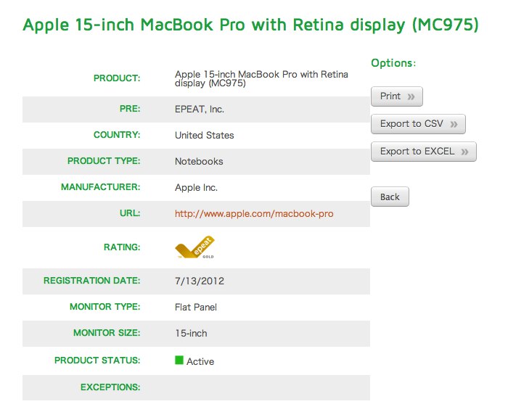Click the EPEAT Gold rating badge
The width and height of the screenshot is (508, 420).
(x=194, y=247)
